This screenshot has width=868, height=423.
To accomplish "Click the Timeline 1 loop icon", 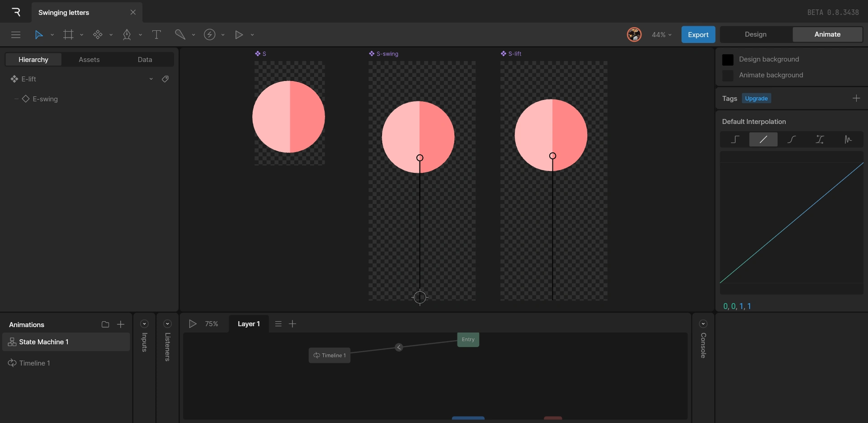I will click(x=12, y=363).
